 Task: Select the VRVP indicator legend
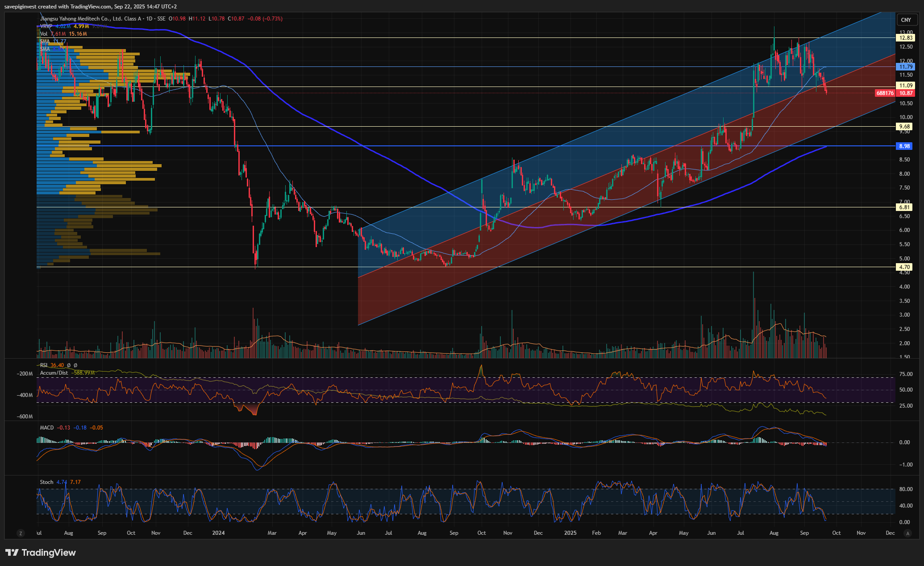[x=46, y=26]
